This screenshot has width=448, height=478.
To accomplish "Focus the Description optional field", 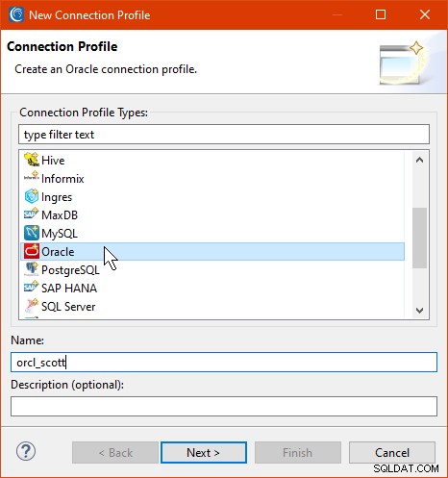I will click(224, 406).
